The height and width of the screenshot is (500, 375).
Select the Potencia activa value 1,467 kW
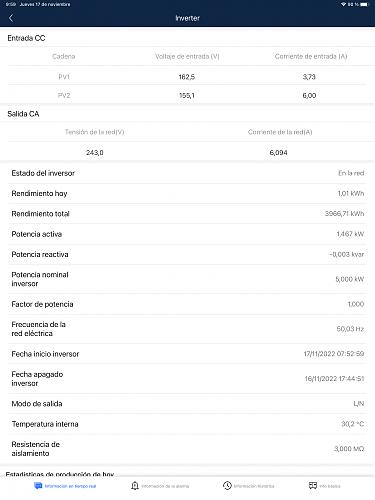[x=350, y=234]
